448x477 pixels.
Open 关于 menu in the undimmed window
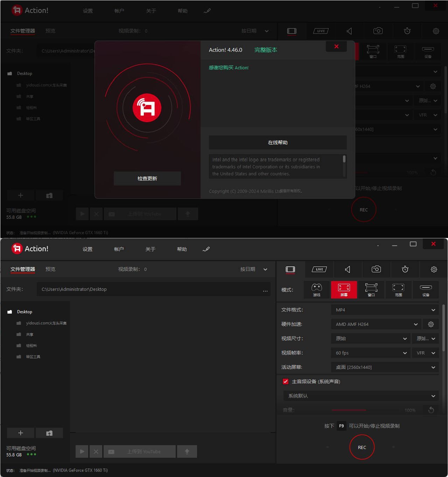pos(150,249)
